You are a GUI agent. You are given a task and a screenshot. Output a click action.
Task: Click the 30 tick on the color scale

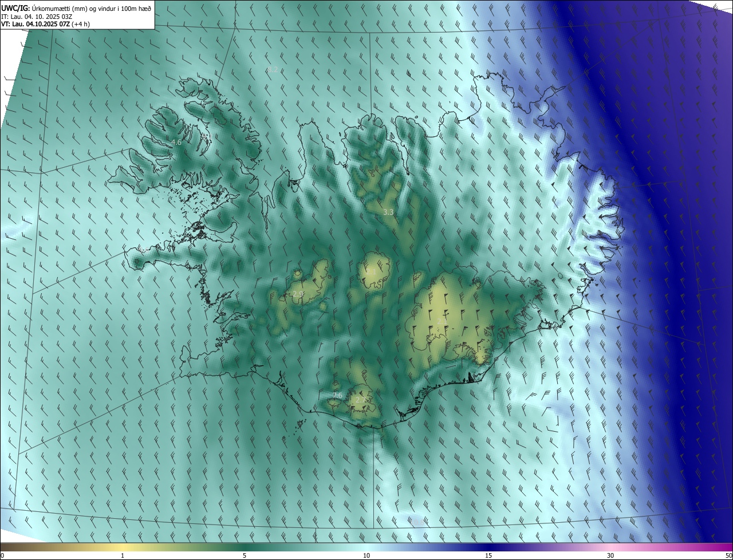610,556
